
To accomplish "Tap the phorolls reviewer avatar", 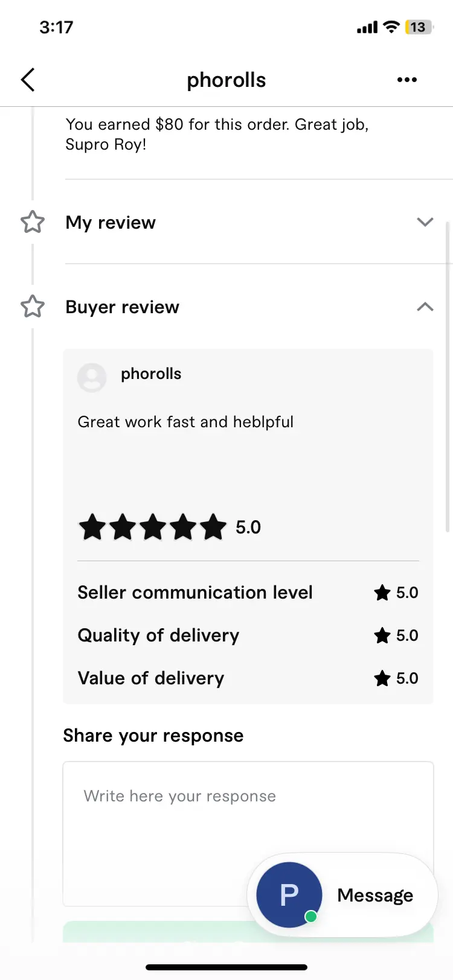I will (x=92, y=378).
